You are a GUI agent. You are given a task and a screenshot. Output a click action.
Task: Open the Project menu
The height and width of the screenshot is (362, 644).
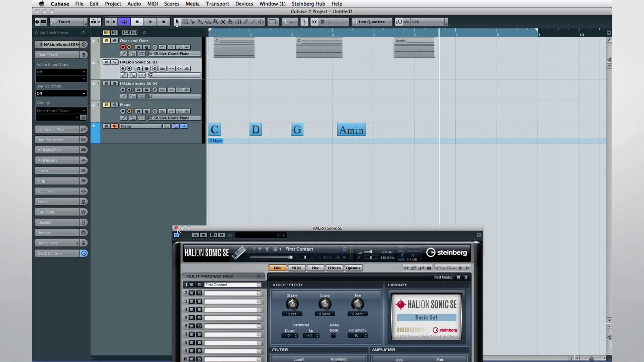[113, 4]
